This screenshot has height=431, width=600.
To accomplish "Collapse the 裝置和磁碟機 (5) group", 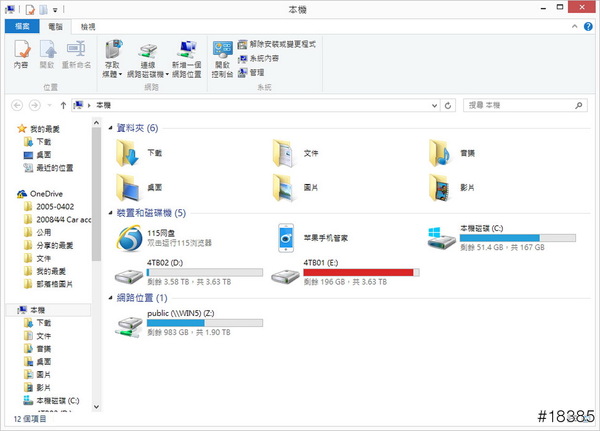I will click(110, 213).
